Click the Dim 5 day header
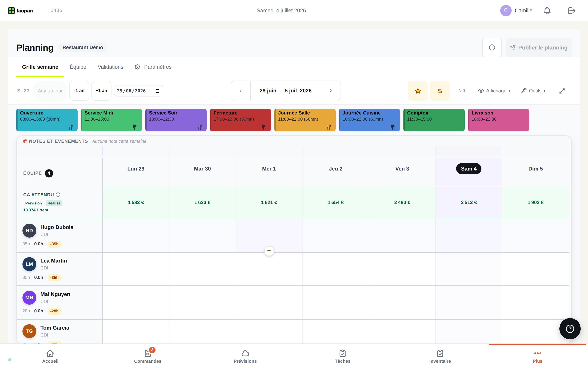588x368 pixels. click(x=535, y=169)
